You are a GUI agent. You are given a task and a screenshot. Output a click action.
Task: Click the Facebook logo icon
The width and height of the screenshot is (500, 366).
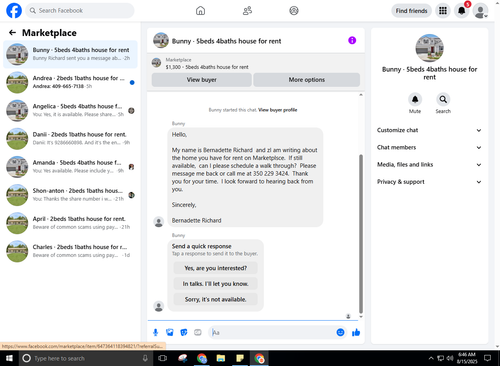[x=14, y=11]
